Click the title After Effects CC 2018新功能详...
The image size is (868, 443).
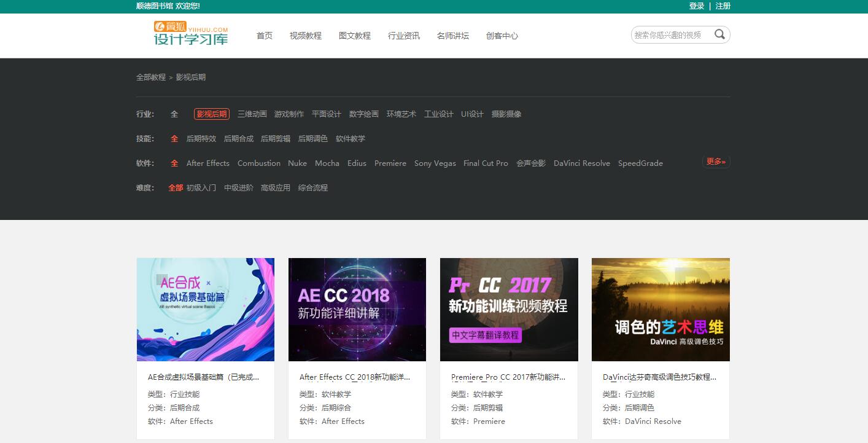click(355, 377)
